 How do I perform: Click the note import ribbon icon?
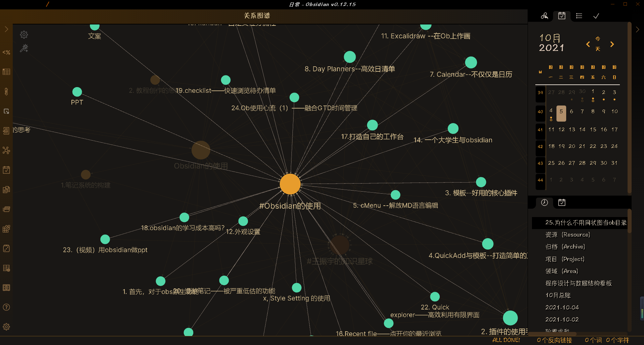(6, 131)
